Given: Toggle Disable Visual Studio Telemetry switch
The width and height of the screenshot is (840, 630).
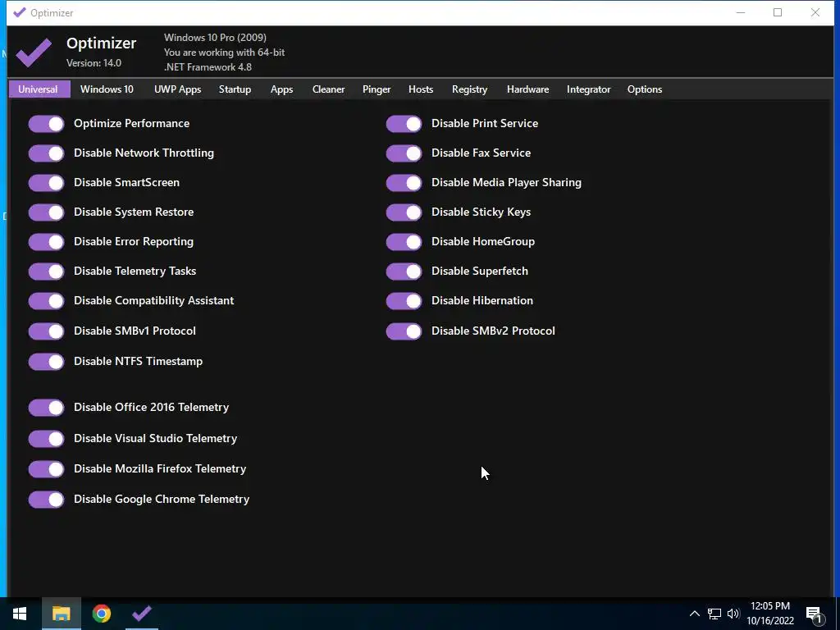Looking at the screenshot, I should tap(46, 439).
